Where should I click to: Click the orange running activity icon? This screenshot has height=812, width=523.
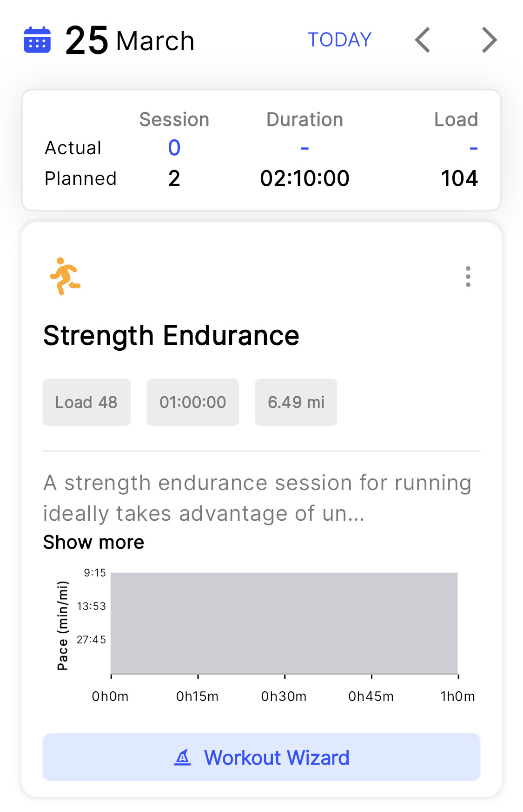[65, 276]
